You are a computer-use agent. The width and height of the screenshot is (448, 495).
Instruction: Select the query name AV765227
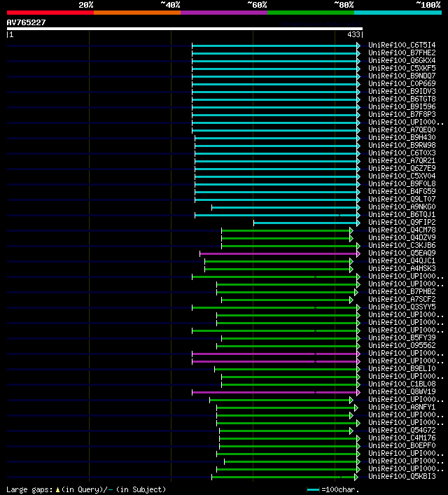[x=26, y=22]
